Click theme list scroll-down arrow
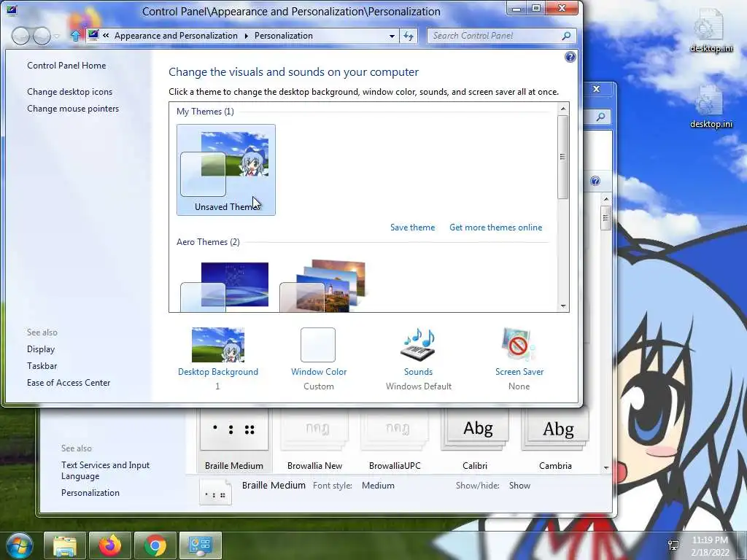The height and width of the screenshot is (560, 747). (x=563, y=306)
